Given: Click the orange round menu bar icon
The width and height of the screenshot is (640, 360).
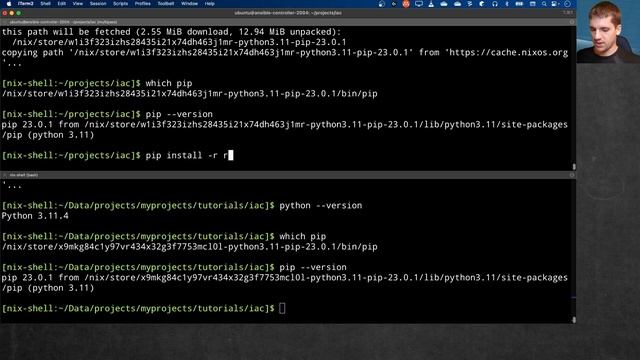Looking at the screenshot, I should tap(406, 4).
